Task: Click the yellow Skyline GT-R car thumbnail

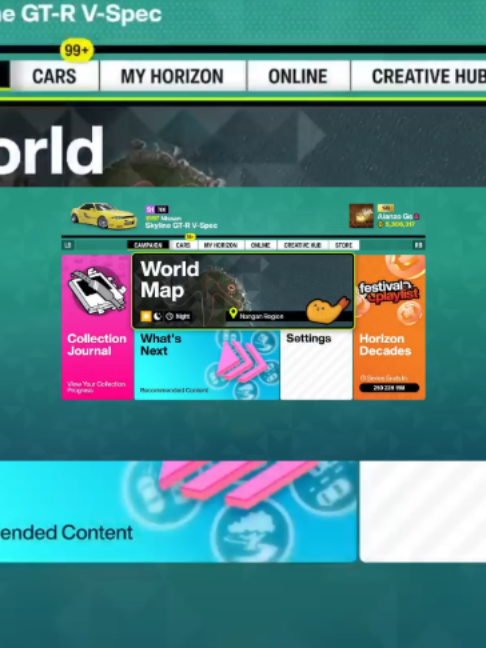Action: point(103,215)
